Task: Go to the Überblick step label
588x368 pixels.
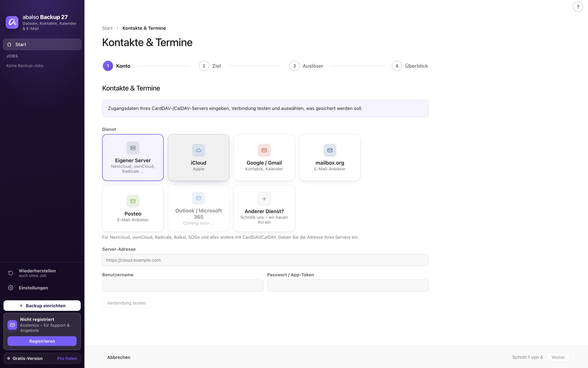Action: tap(416, 66)
